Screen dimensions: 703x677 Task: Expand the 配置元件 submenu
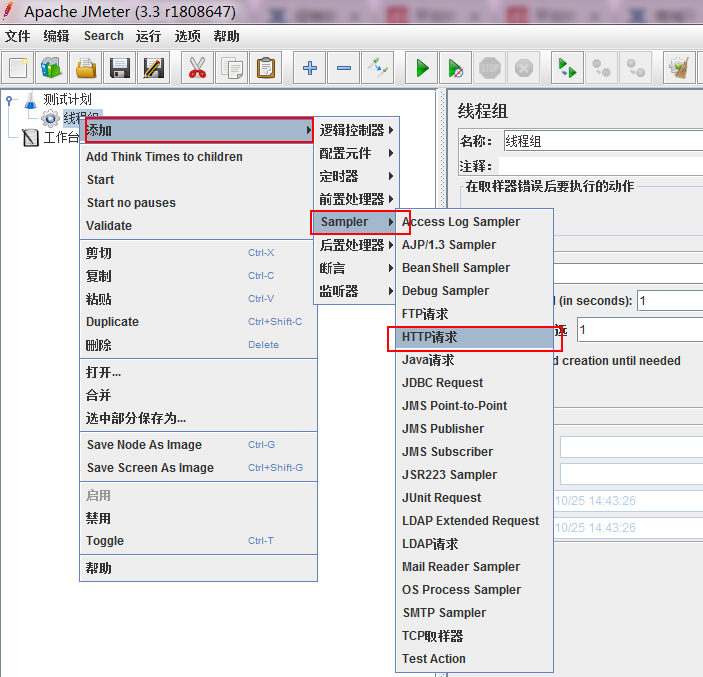coord(355,153)
